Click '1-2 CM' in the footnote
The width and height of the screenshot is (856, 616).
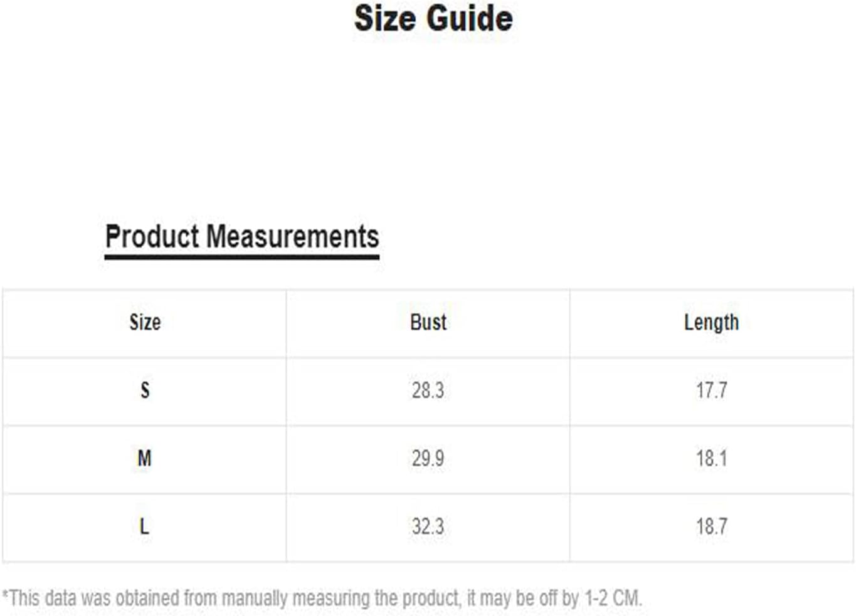click(613, 598)
